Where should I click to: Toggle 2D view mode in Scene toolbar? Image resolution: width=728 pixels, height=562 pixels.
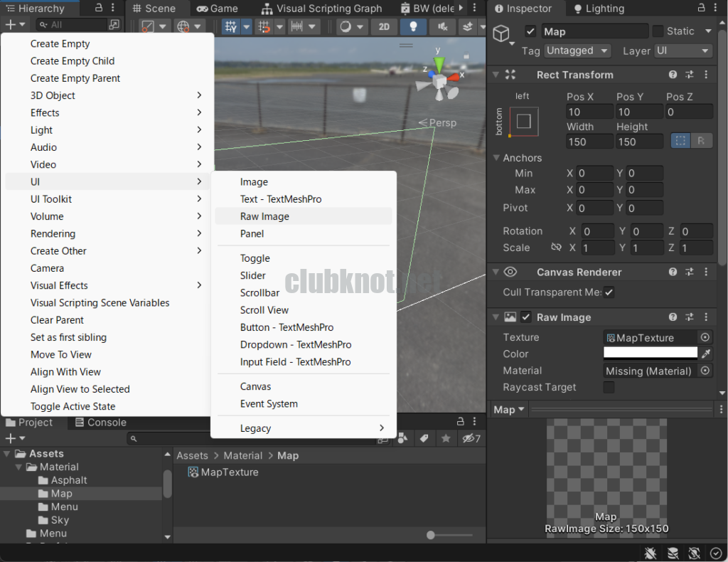384,27
